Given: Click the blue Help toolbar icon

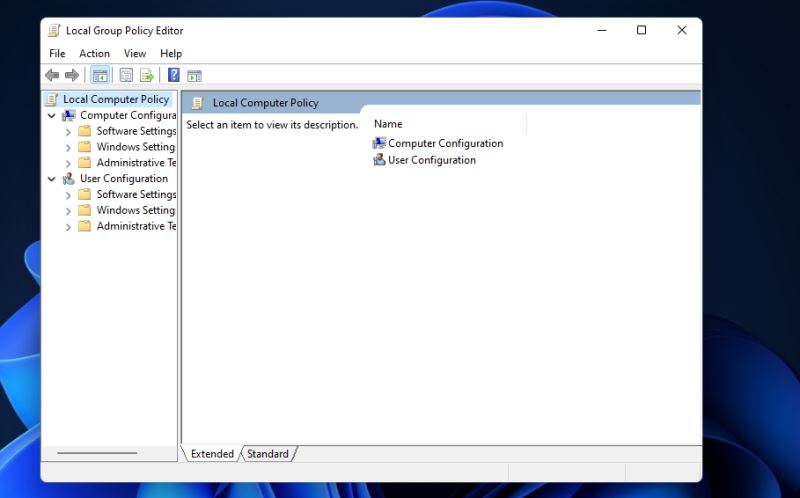Looking at the screenshot, I should [x=174, y=75].
